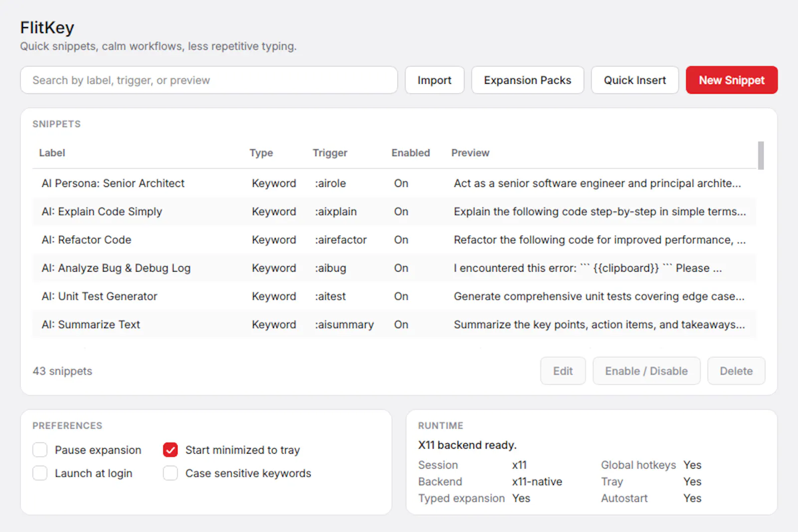This screenshot has width=798, height=532.
Task: Click preview 'Summarize the key points'
Action: tap(599, 325)
